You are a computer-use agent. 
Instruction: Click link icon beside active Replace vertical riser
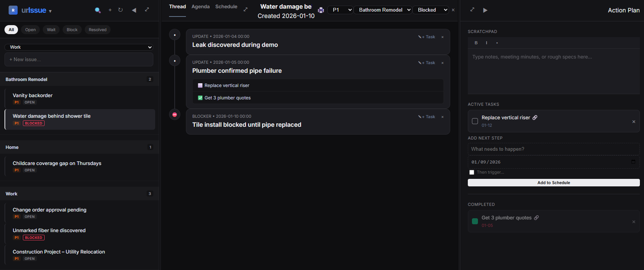[535, 117]
